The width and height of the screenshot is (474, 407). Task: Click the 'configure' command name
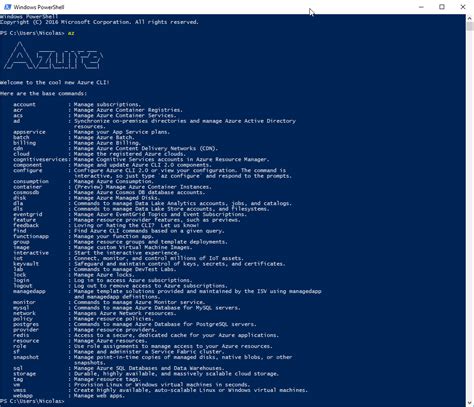coord(28,170)
